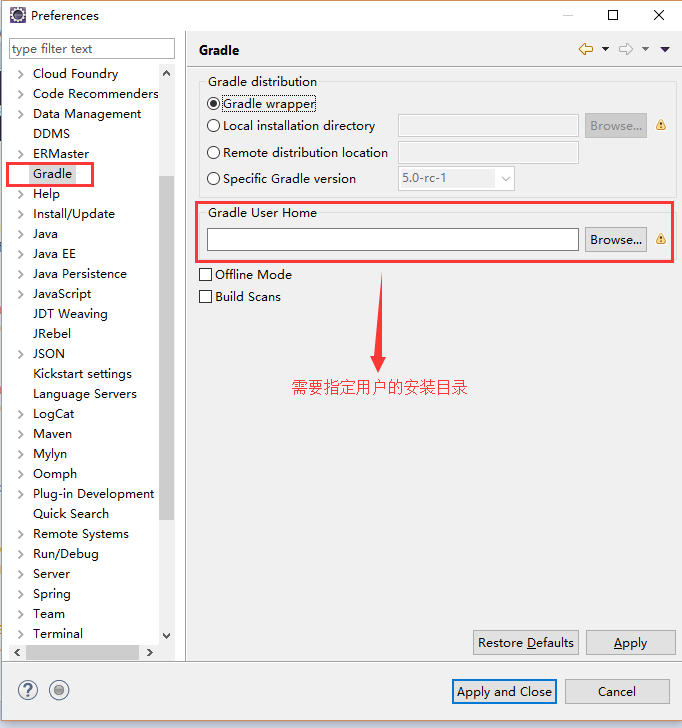Click warning icon beside Gradle User Home
Viewport: 682px width, 728px height.
pyautogui.click(x=661, y=239)
